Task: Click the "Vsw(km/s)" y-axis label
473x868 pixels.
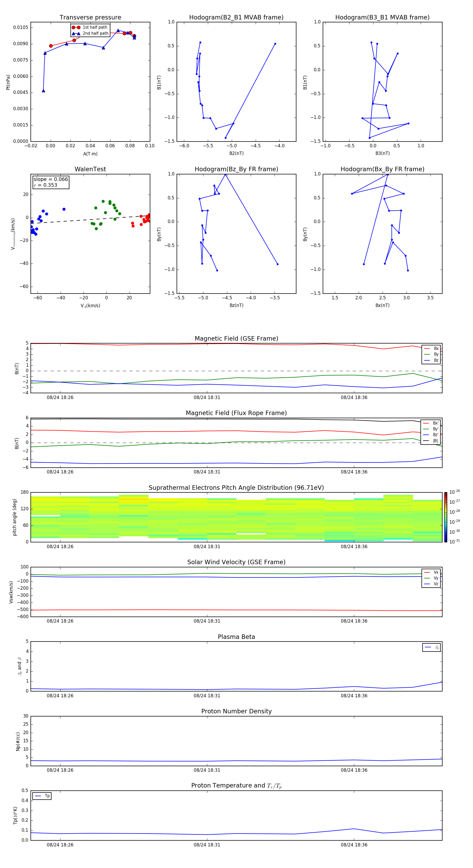Action: [11, 592]
